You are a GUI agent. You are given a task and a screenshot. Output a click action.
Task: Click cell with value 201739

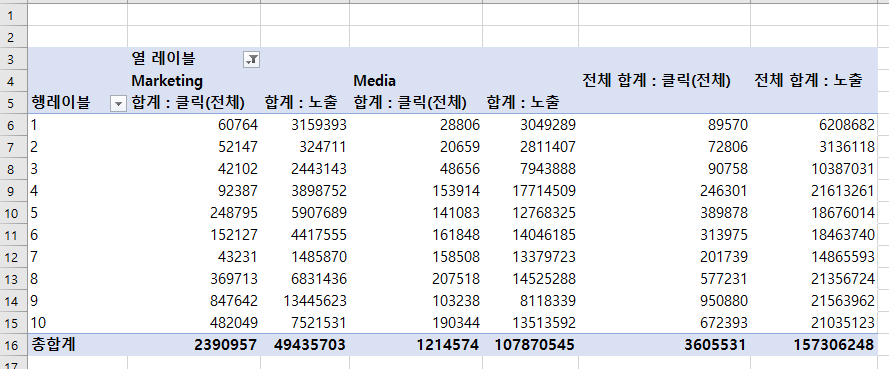tap(664, 257)
